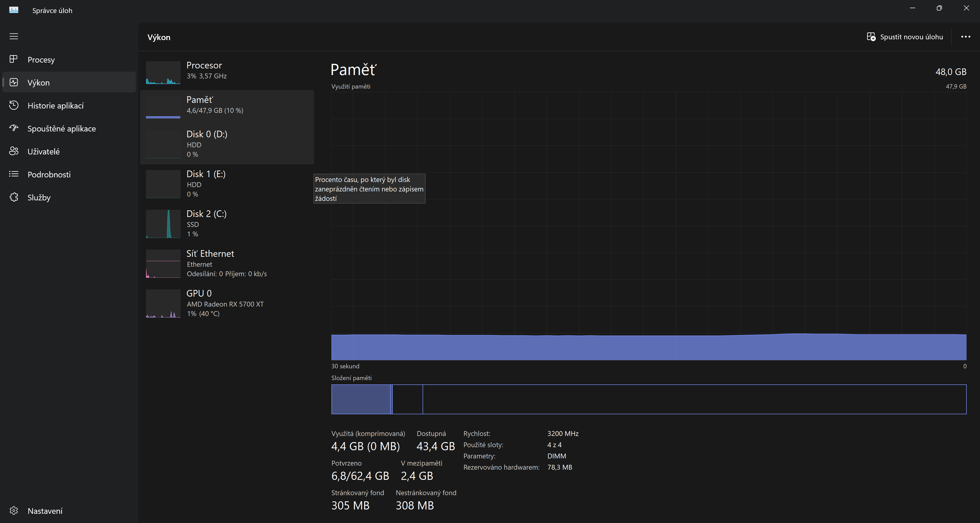Open Nastavení gear at bottom

tap(14, 510)
